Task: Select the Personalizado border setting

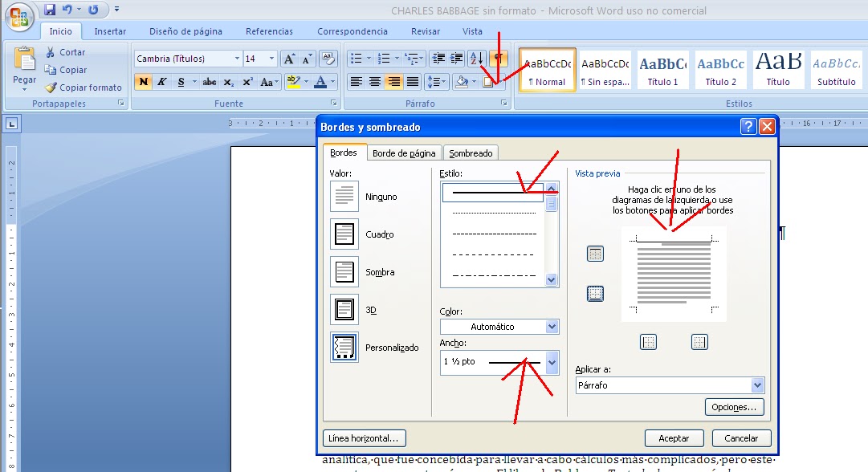Action: click(344, 347)
